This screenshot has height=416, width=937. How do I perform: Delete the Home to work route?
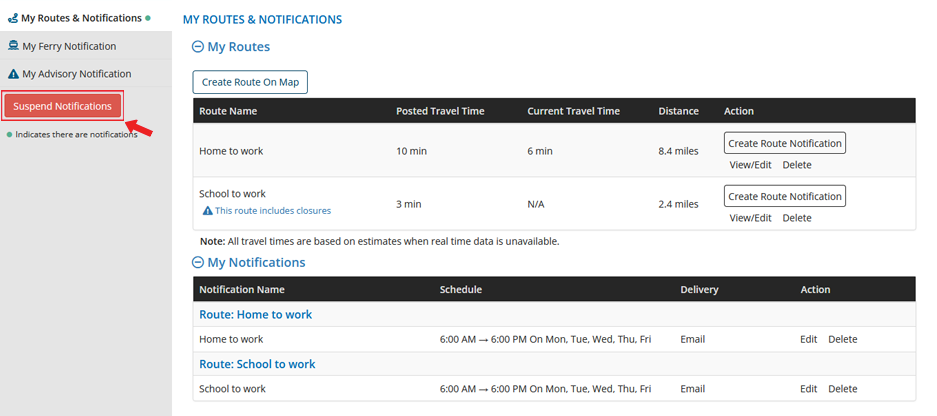[x=797, y=165]
